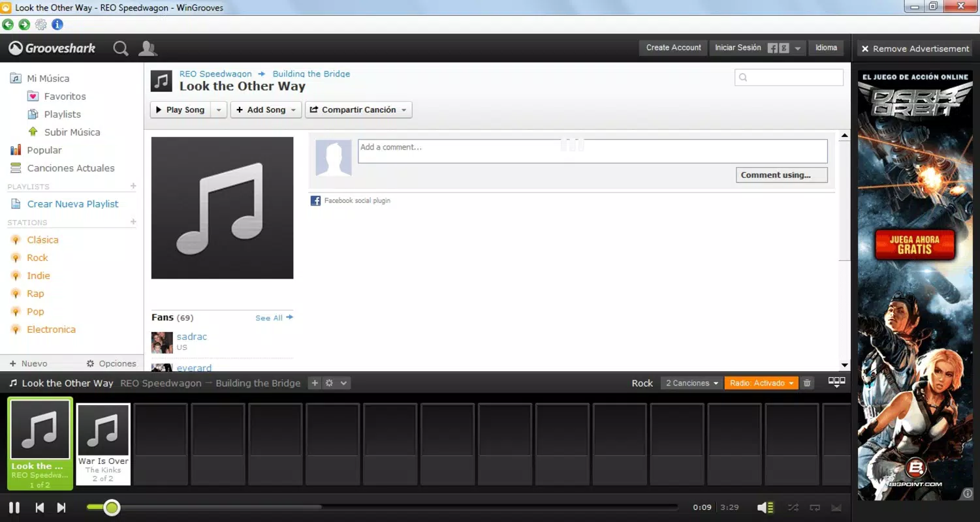Expand the now-playing chevron dropdown
This screenshot has width=980, height=522.
(344, 383)
